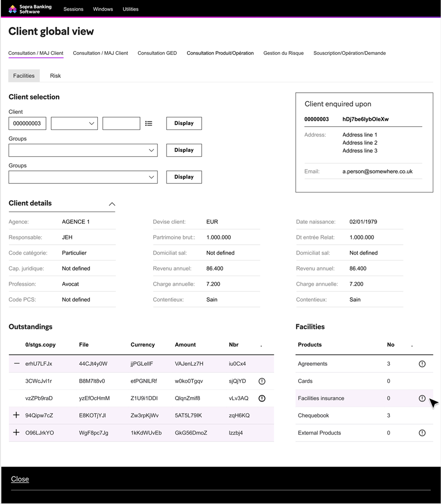
Task: Focus the client number field showing 000000003
Action: click(x=27, y=123)
